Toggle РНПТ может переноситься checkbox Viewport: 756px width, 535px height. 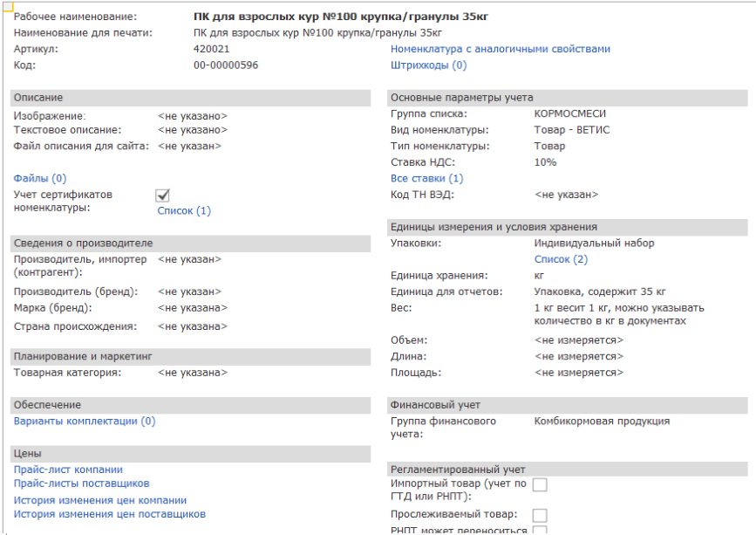click(540, 531)
